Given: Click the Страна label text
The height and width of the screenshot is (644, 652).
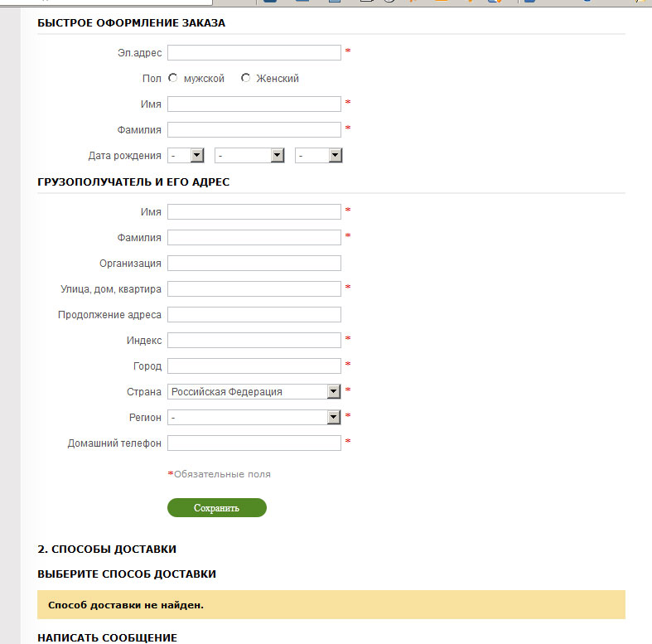Looking at the screenshot, I should coord(144,392).
